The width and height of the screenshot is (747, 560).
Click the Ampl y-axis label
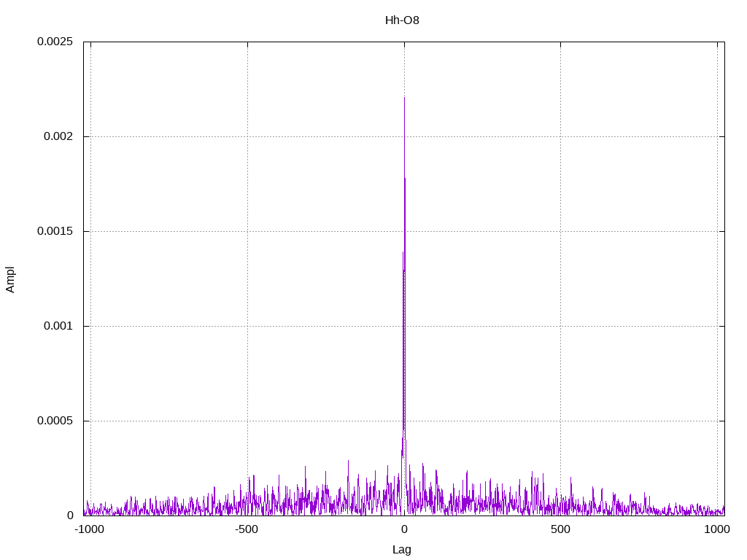(x=10, y=279)
